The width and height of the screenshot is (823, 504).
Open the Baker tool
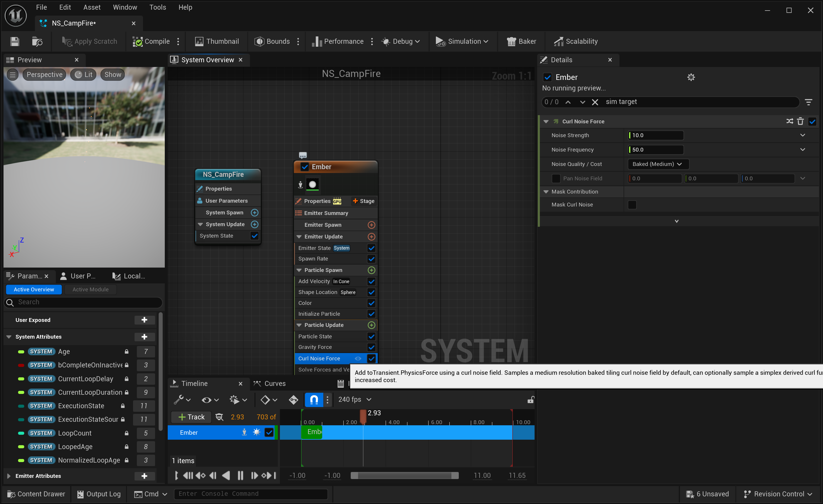[x=521, y=41]
